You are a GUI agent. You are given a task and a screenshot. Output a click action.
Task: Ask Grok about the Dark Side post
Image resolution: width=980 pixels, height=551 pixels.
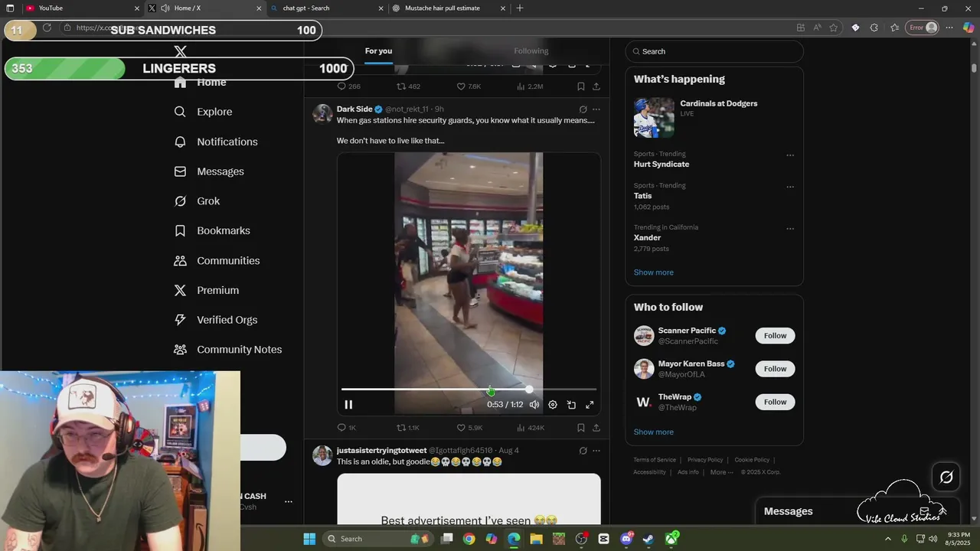point(583,109)
